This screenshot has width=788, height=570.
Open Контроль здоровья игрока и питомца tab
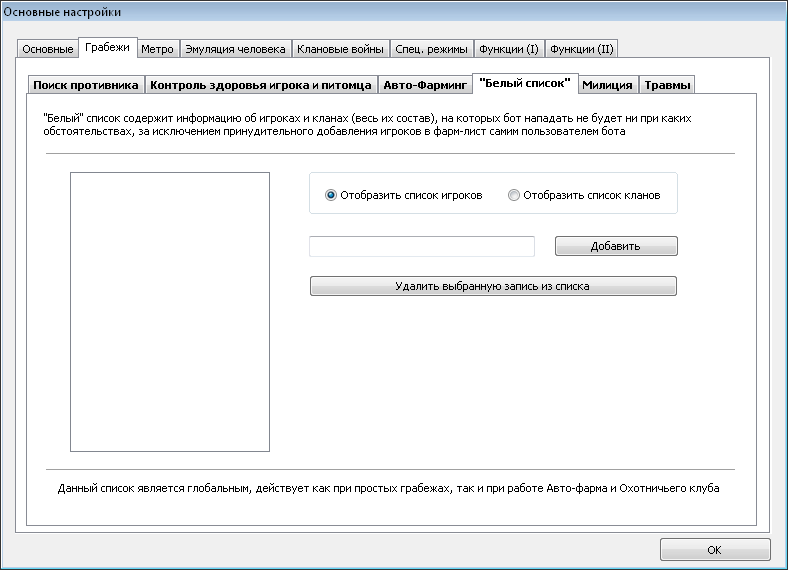tap(261, 85)
